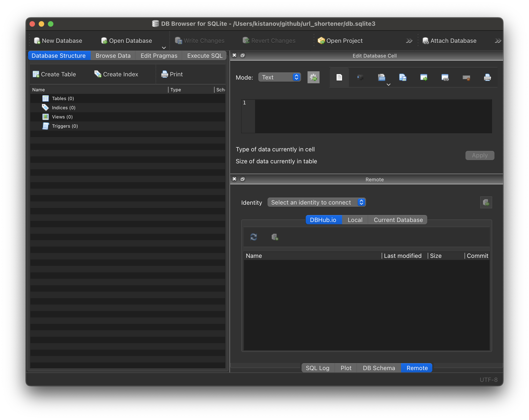Refresh the DBHub.io database list

[x=254, y=237]
